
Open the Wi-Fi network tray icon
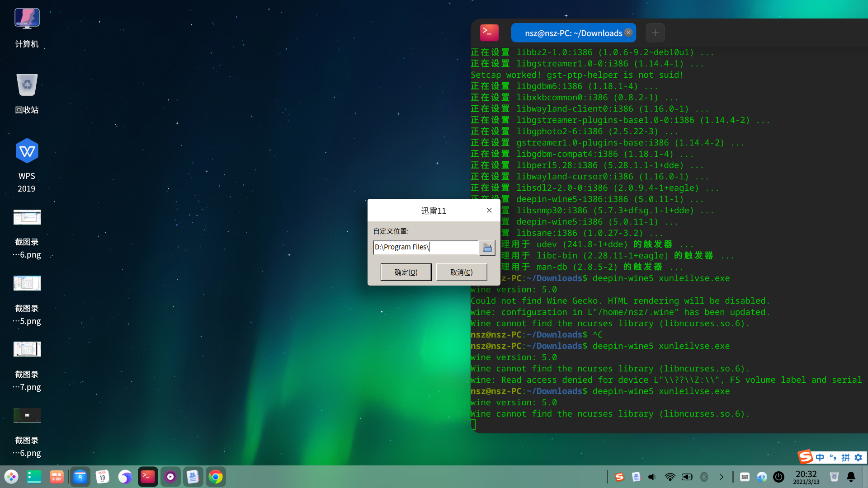670,477
